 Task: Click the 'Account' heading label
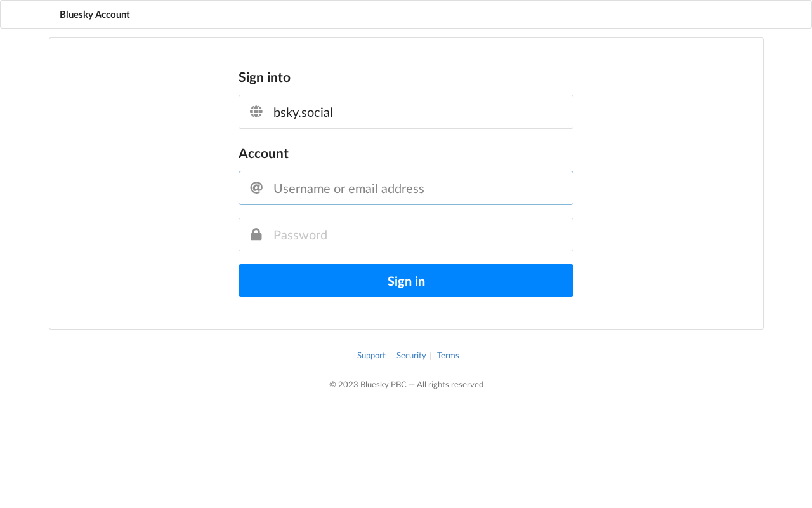tap(263, 154)
